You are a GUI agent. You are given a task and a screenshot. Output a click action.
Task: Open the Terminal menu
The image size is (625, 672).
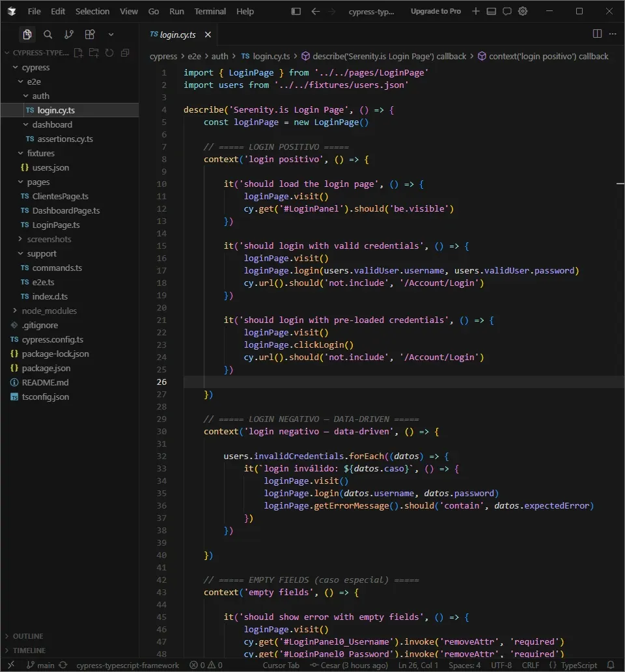tap(210, 12)
